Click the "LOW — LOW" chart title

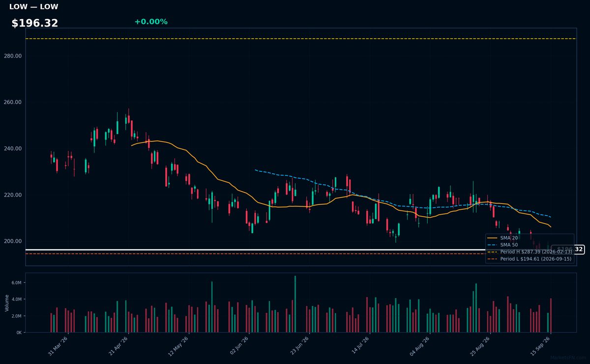(33, 7)
